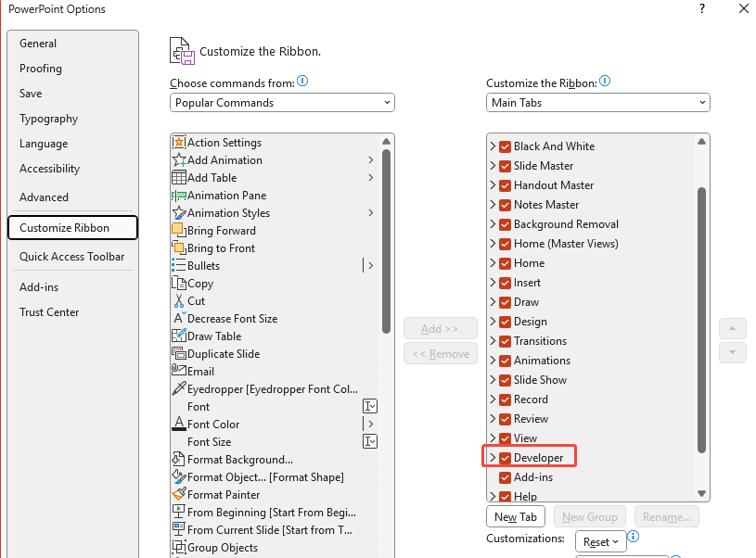Open the Main Tabs ribbon dropdown
This screenshot has width=756, height=558.
[597, 103]
